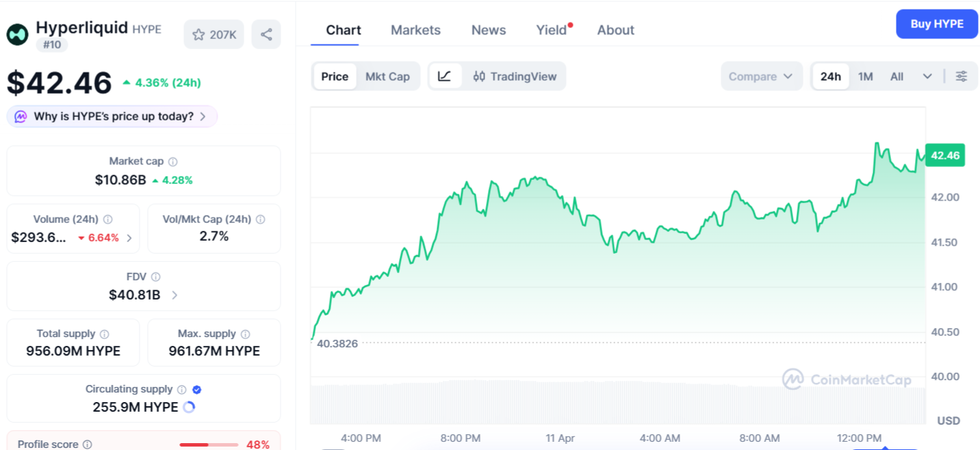The width and height of the screenshot is (980, 450).
Task: Switch to the Markets tab
Action: point(415,29)
